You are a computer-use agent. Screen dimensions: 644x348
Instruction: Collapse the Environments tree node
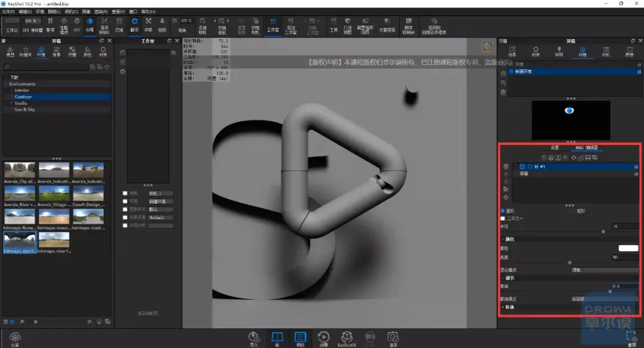(6, 84)
